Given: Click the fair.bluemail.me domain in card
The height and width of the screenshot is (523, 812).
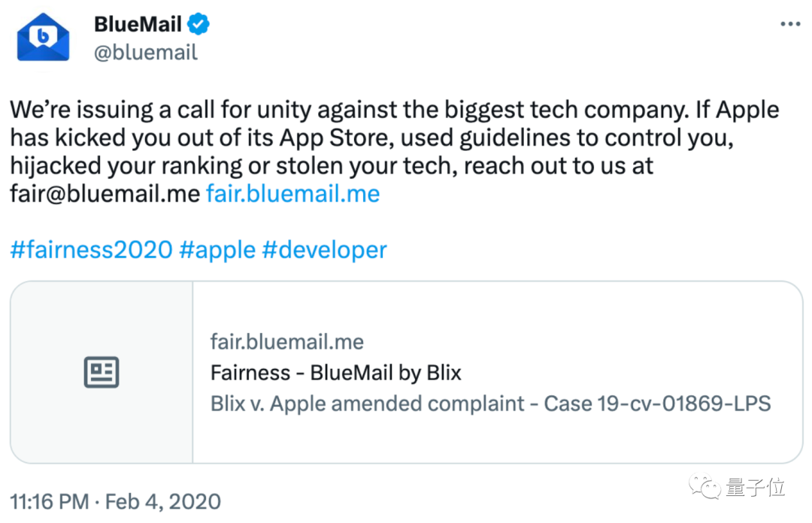Looking at the screenshot, I should [287, 342].
